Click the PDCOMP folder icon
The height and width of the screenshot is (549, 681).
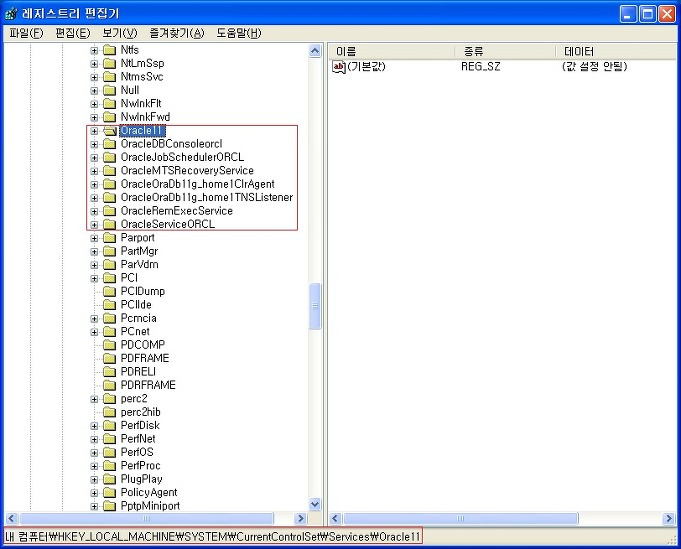pyautogui.click(x=109, y=345)
